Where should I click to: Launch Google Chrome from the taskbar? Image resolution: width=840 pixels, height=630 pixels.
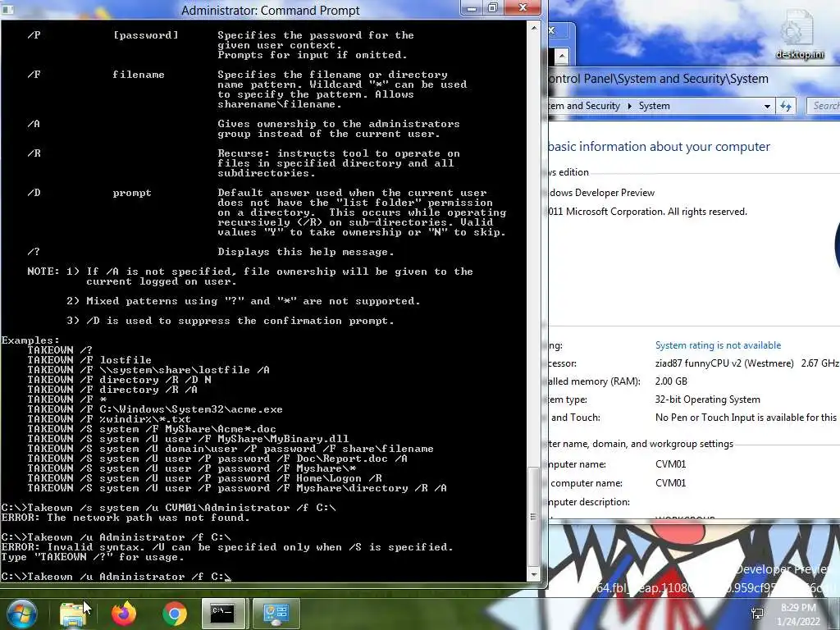click(175, 614)
